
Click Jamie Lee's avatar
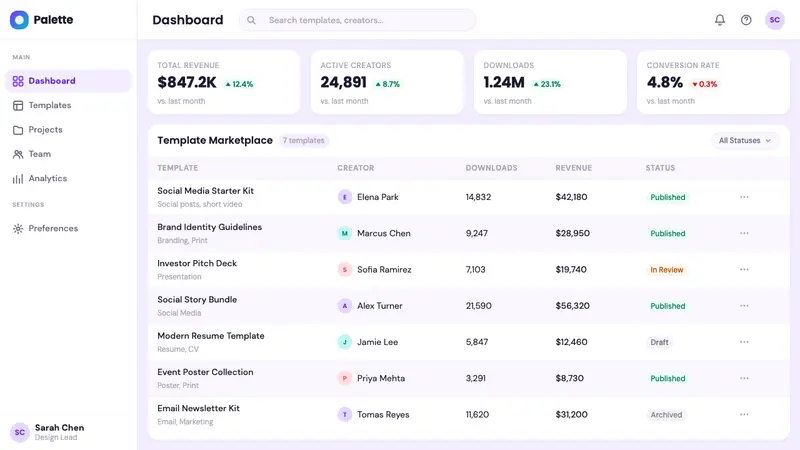[345, 342]
